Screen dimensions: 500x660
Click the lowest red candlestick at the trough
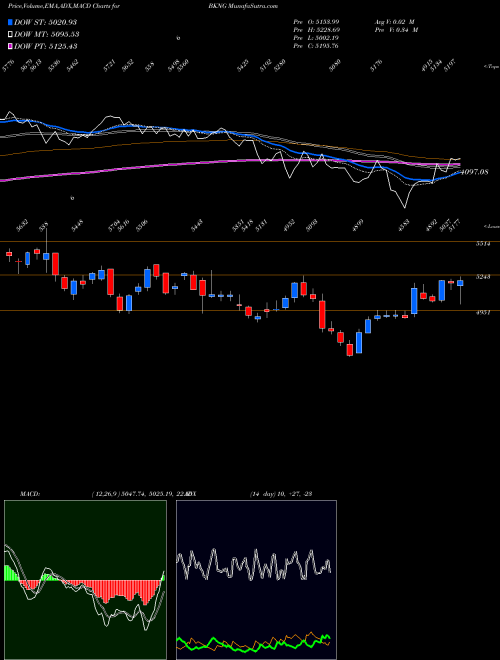349,350
